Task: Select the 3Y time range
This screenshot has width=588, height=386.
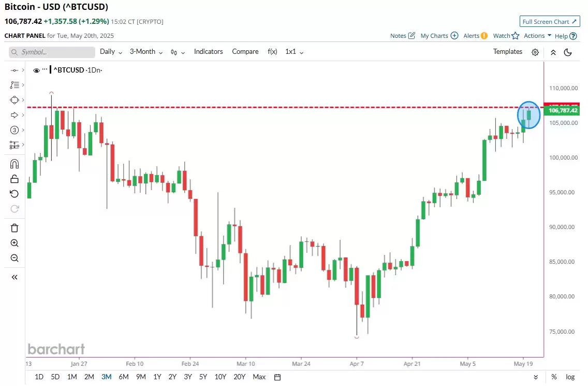Action: [188, 377]
